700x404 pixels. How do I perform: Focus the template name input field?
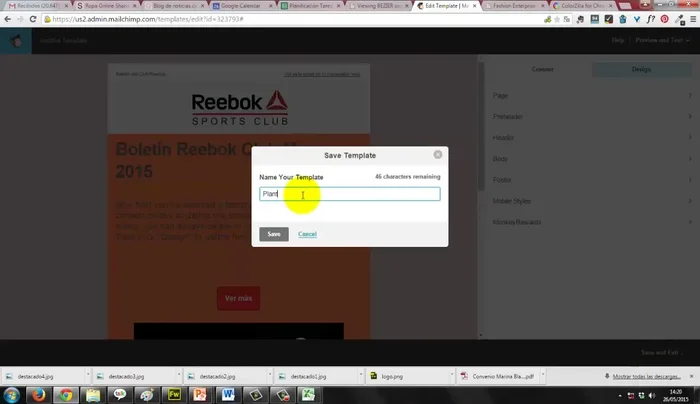point(349,194)
